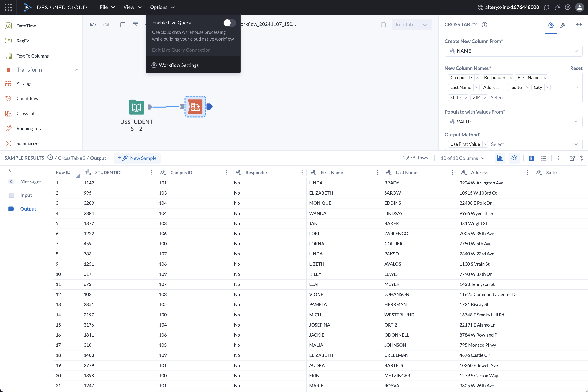Screen dimensions: 588x392
Task: Click the New Sample button
Action: click(x=137, y=158)
